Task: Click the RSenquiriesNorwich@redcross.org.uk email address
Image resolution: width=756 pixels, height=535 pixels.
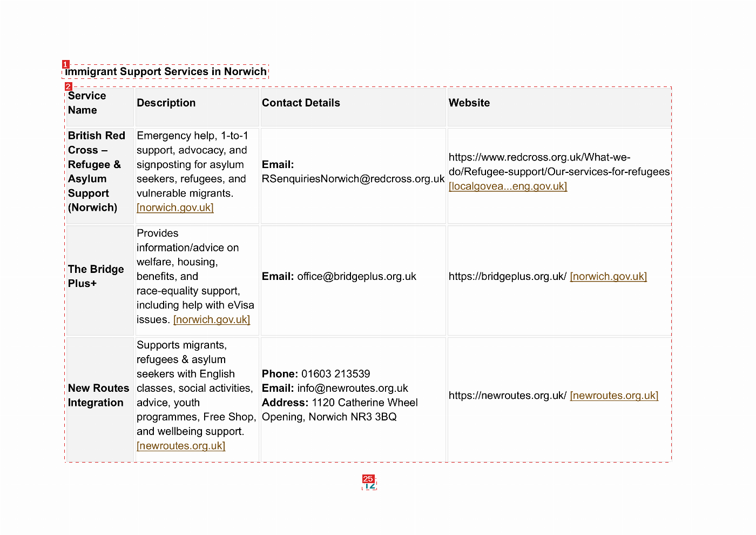Action: click(x=353, y=179)
